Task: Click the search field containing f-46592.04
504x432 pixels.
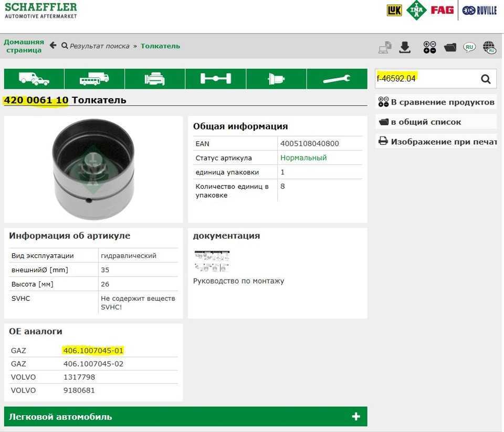Action: [x=425, y=79]
